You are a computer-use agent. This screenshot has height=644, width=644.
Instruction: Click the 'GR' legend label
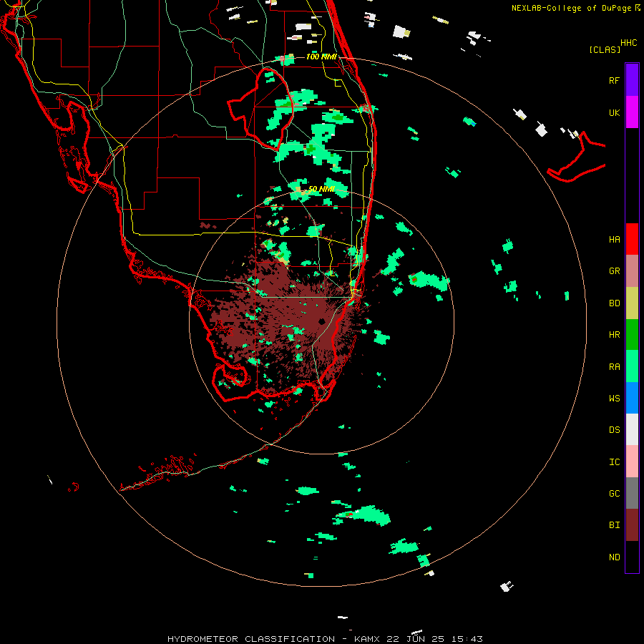click(x=614, y=271)
